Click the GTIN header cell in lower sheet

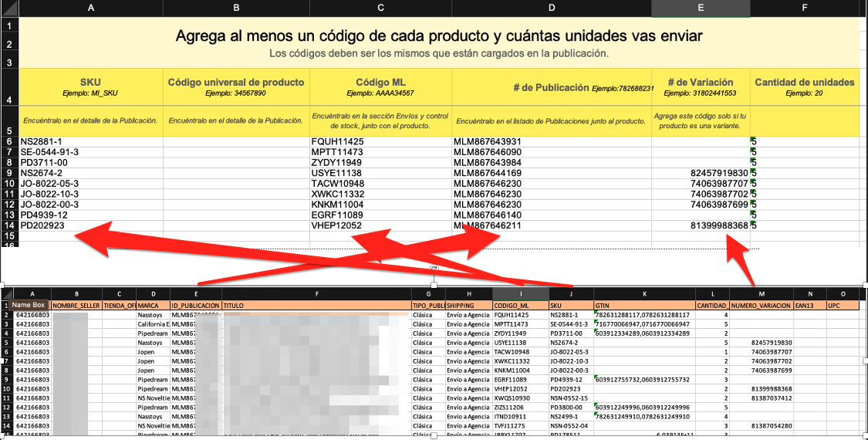(x=644, y=306)
